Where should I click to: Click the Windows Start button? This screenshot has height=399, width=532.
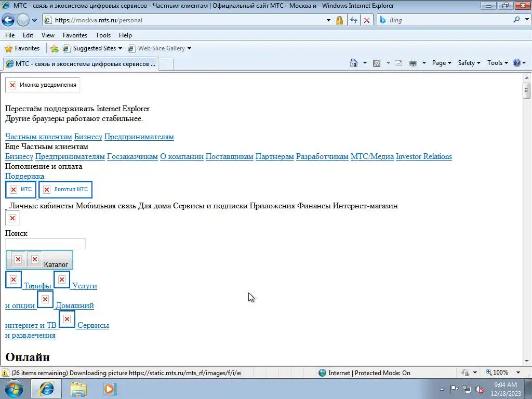[x=13, y=389]
